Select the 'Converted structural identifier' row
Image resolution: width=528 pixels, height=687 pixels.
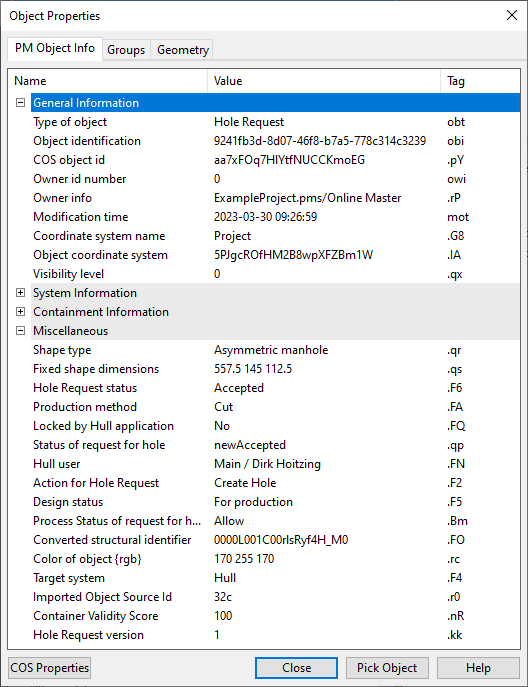[x=275, y=540]
